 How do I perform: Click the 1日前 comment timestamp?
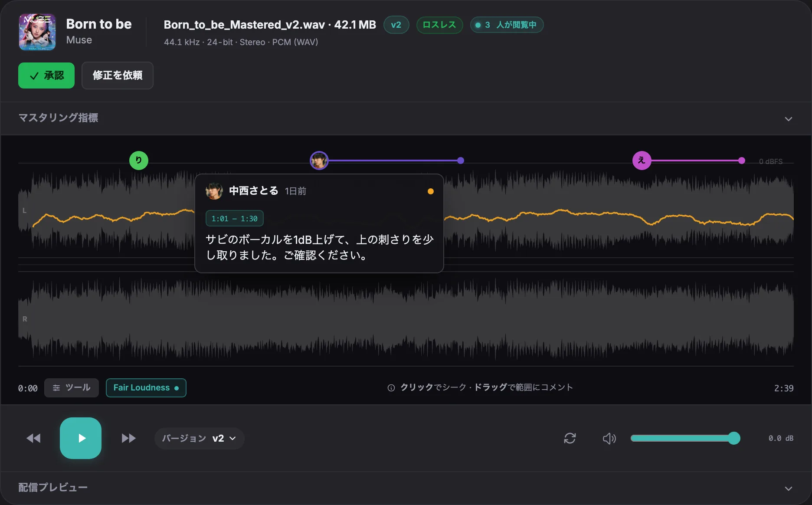click(x=296, y=191)
